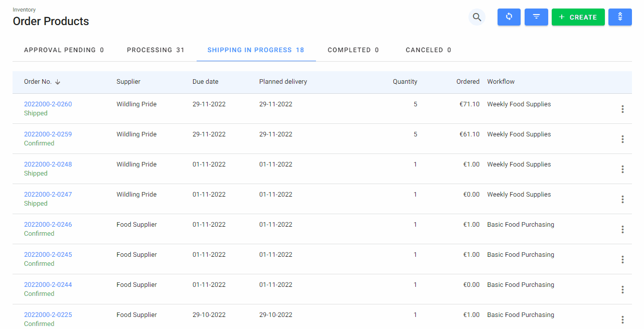Open three-dot menu for order 2022000-2-0260
This screenshot has width=644, height=329.
pyautogui.click(x=622, y=109)
